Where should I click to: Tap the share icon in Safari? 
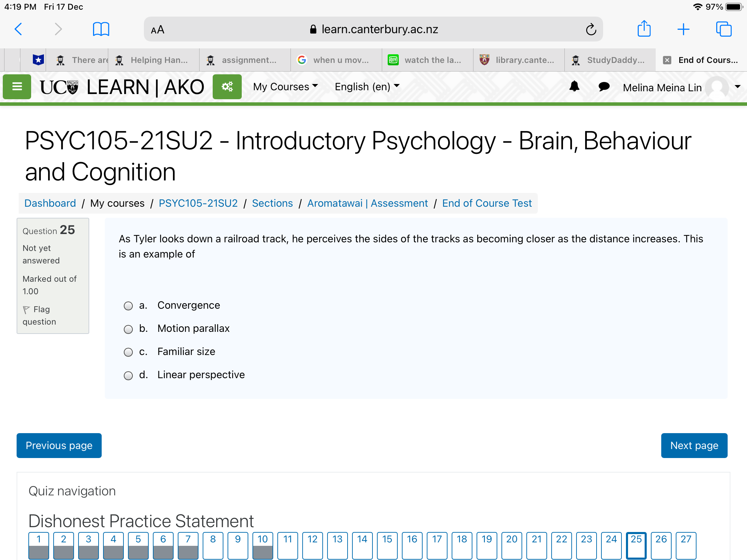coord(644,29)
